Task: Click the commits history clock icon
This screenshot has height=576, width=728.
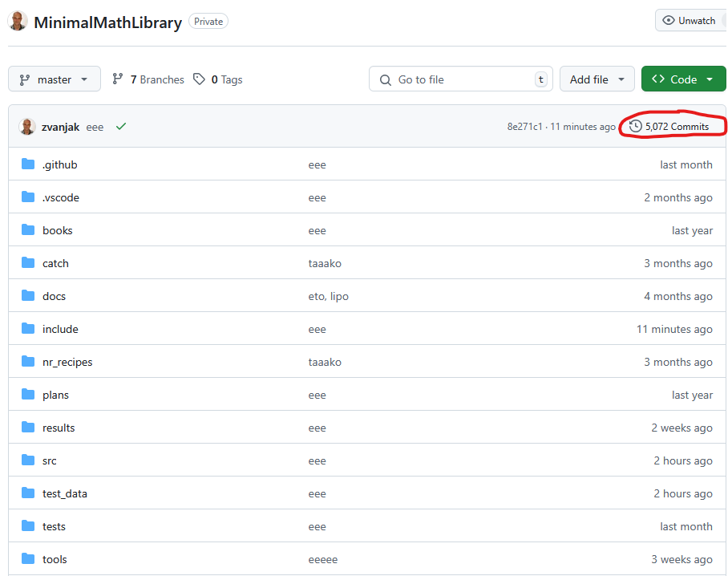Action: coord(635,127)
